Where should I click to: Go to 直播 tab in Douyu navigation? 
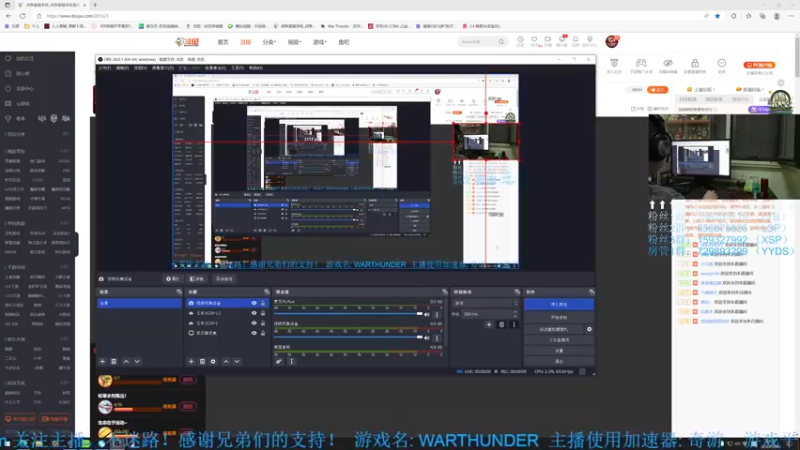pos(245,42)
